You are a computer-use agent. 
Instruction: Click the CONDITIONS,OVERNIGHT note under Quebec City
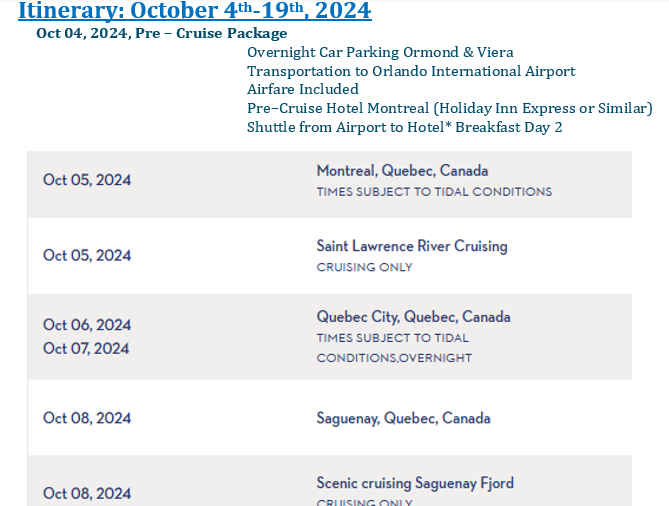point(394,358)
